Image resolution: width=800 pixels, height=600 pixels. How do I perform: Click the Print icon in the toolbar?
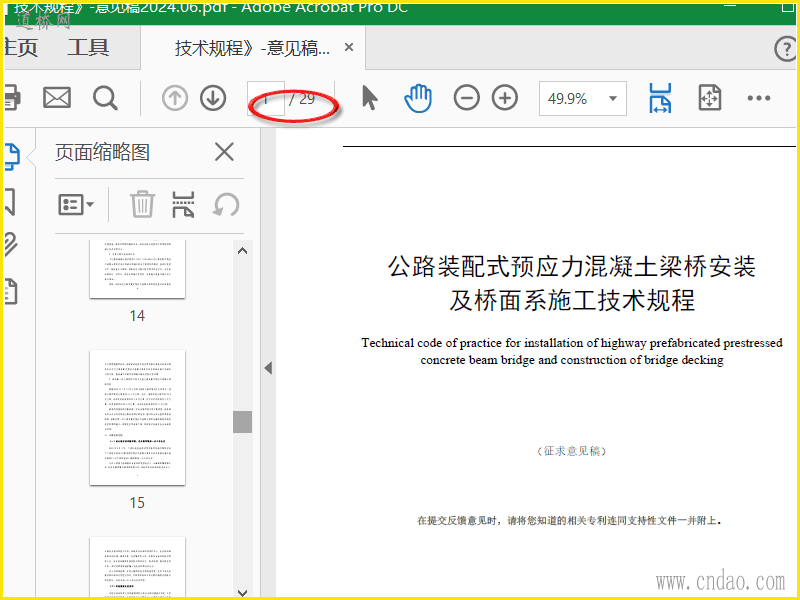coord(12,97)
